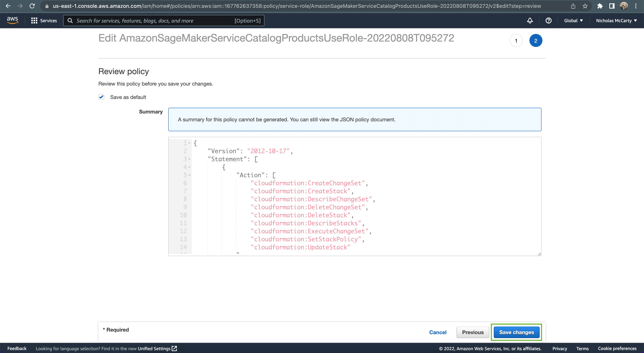Open Unified Settings external link
Viewport: 644px width, 353px height.
click(157, 348)
